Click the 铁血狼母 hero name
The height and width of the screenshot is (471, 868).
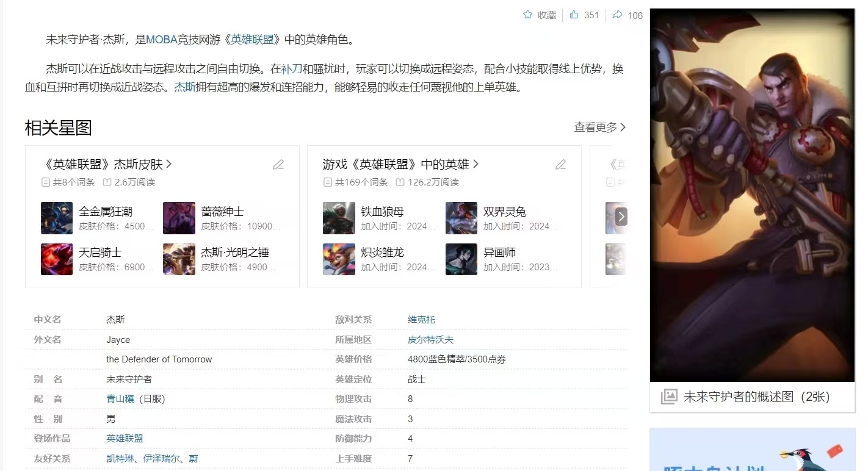tap(382, 212)
